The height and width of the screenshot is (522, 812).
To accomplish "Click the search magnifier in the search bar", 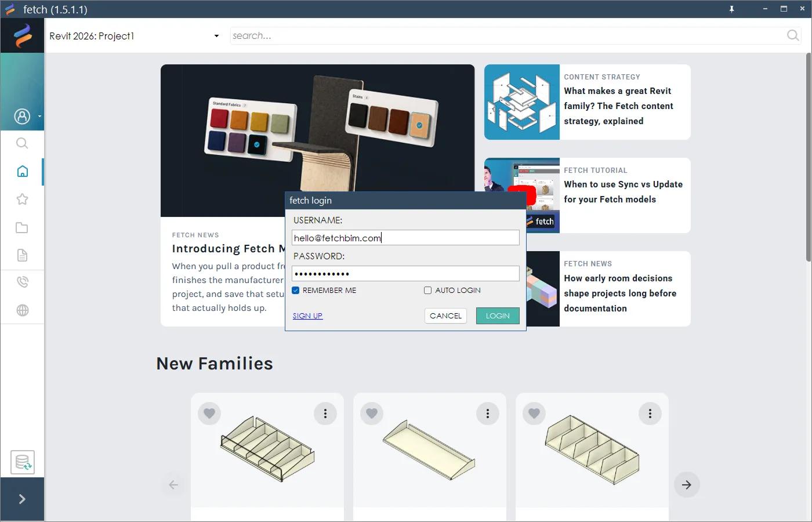I will 793,36.
